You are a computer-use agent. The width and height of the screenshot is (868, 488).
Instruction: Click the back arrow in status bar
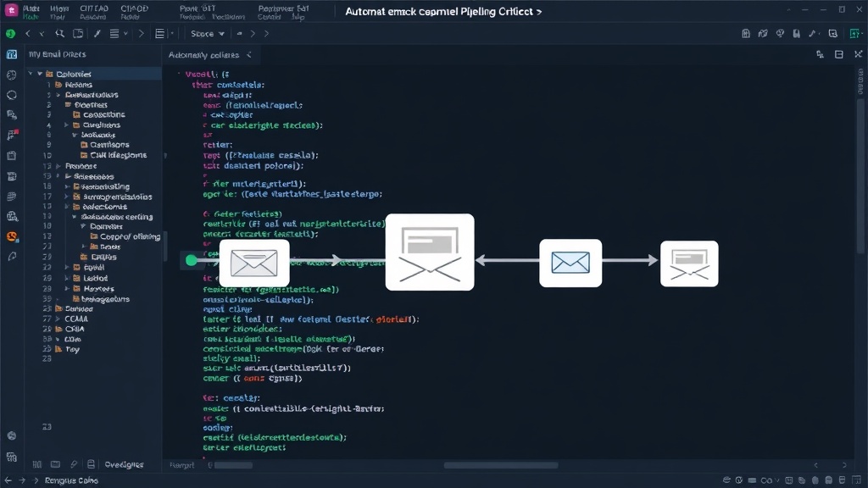(x=8, y=480)
